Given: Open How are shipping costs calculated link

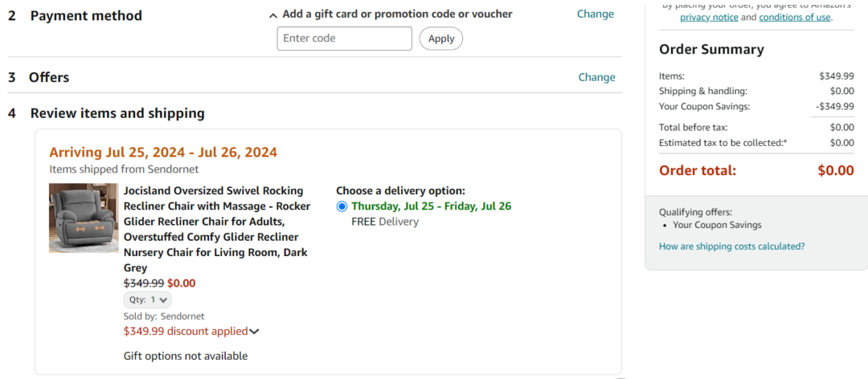Looking at the screenshot, I should [731, 247].
